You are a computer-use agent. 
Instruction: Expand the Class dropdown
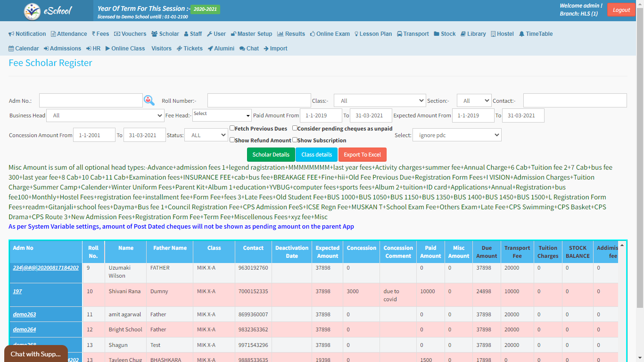tap(380, 101)
